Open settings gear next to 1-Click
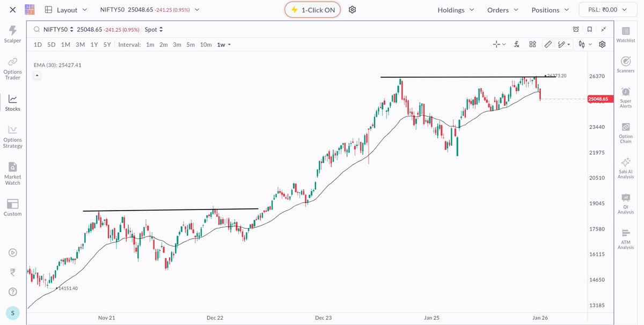 pos(352,10)
